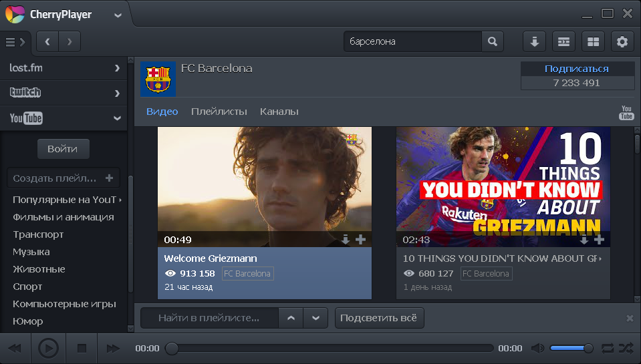This screenshot has width=641, height=364.
Task: Open the Welcome Griezmann video thumbnail
Action: pos(265,187)
